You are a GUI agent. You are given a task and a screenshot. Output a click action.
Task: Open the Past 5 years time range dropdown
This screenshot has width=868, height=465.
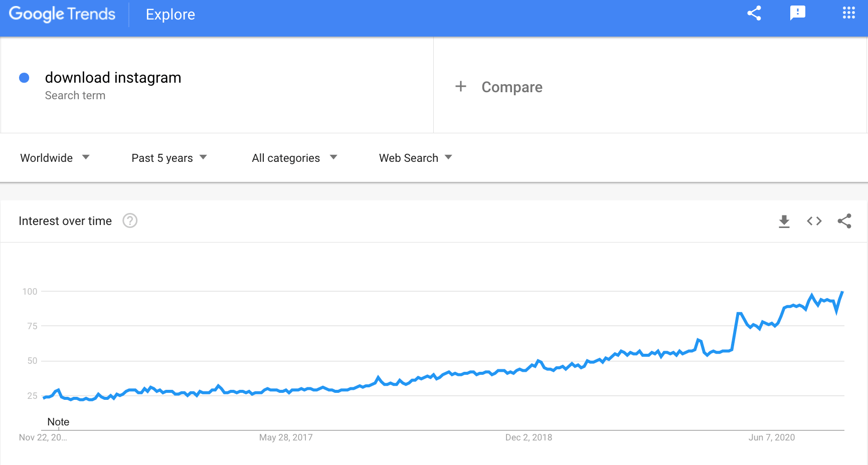(x=169, y=158)
